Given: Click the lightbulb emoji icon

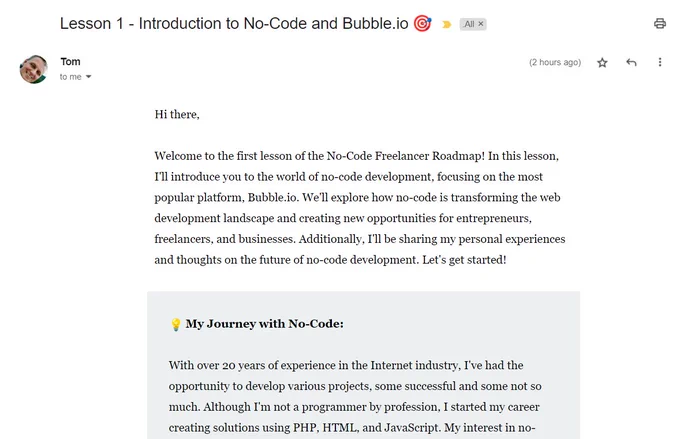Looking at the screenshot, I should click(x=176, y=324).
